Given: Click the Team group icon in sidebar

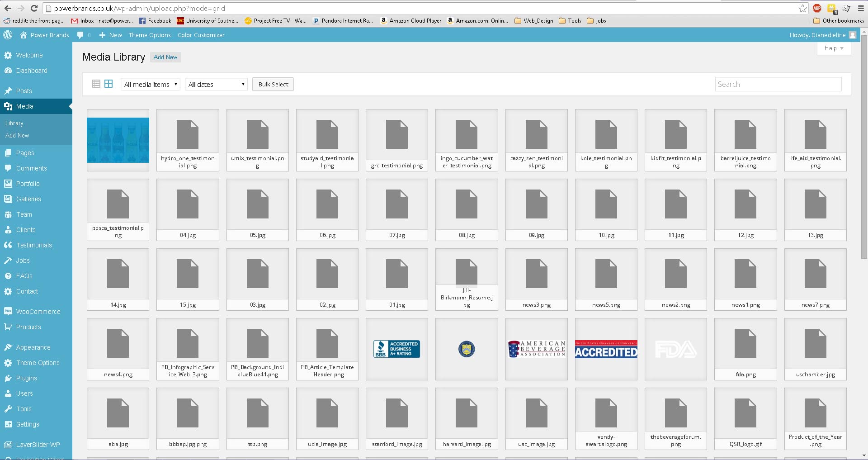Looking at the screenshot, I should coord(8,214).
